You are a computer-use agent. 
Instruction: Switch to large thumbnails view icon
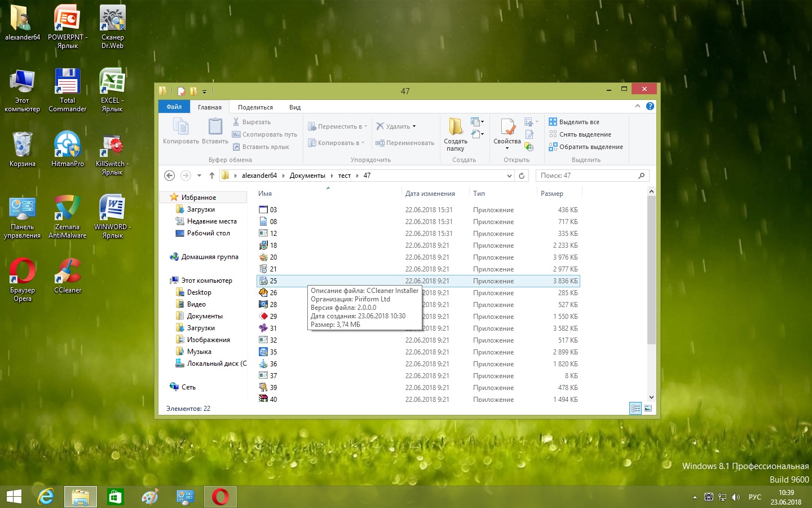[648, 408]
